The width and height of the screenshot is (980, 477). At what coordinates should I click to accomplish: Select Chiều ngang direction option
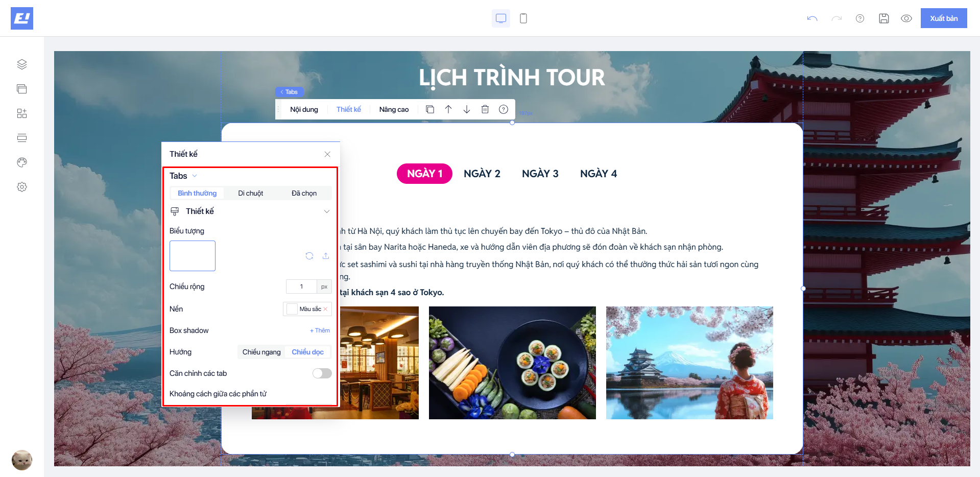click(261, 352)
